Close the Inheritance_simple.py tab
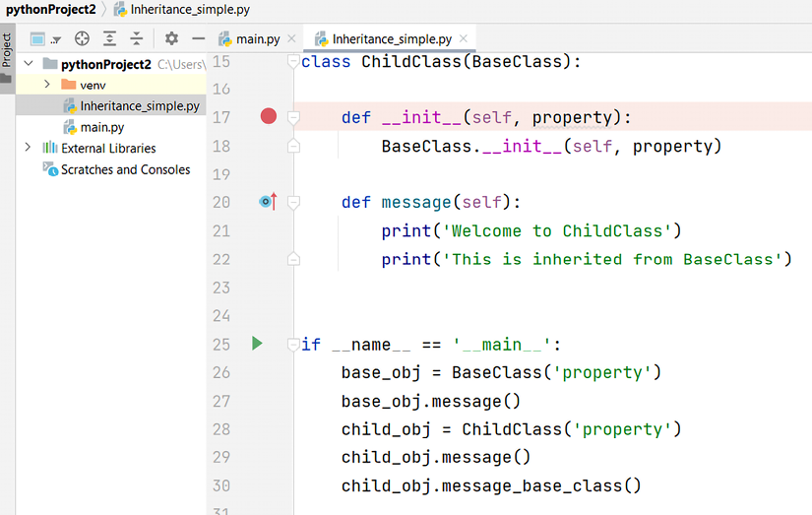Viewport: 812px width, 515px height. point(464,38)
